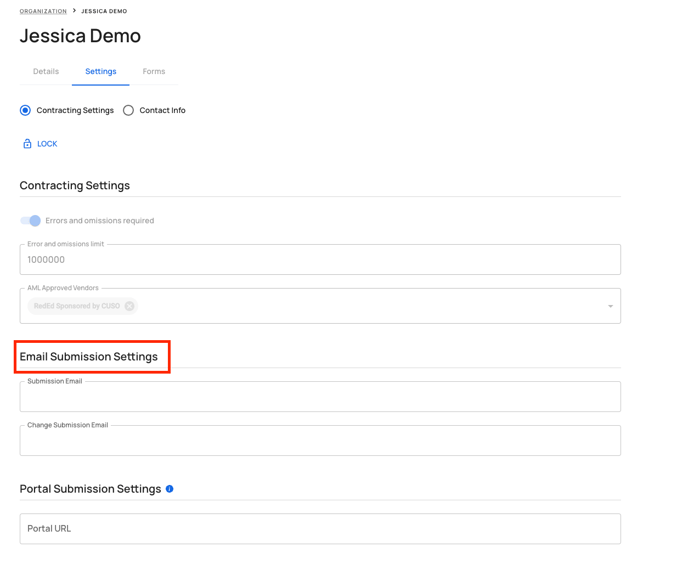Click the Email Submission Settings heading
The image size is (688, 587).
coord(89,357)
